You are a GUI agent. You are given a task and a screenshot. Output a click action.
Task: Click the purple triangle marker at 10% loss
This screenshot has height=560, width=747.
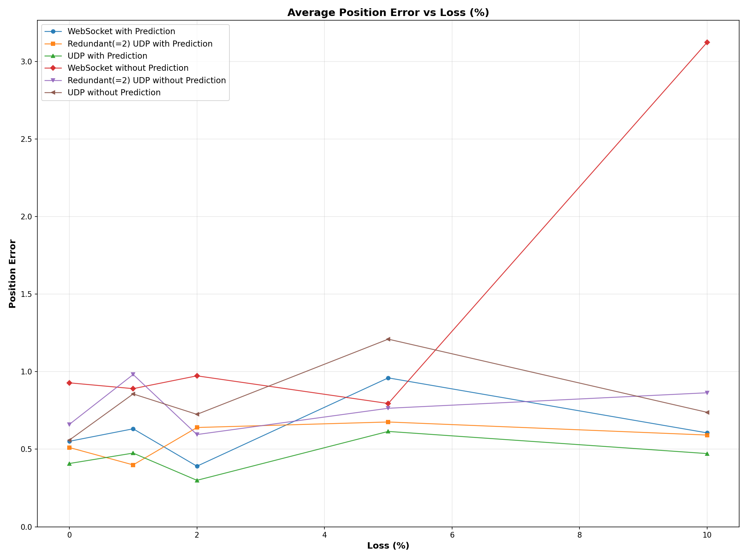pyautogui.click(x=707, y=393)
